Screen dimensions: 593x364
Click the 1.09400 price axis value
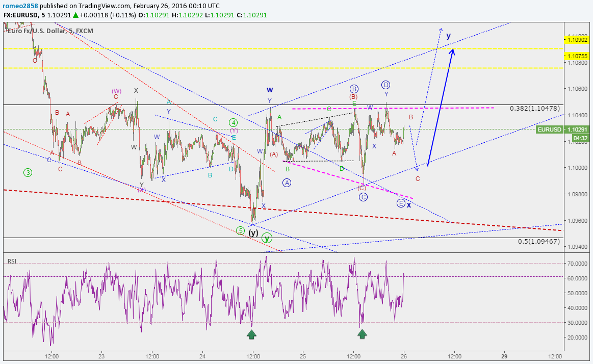pos(577,247)
